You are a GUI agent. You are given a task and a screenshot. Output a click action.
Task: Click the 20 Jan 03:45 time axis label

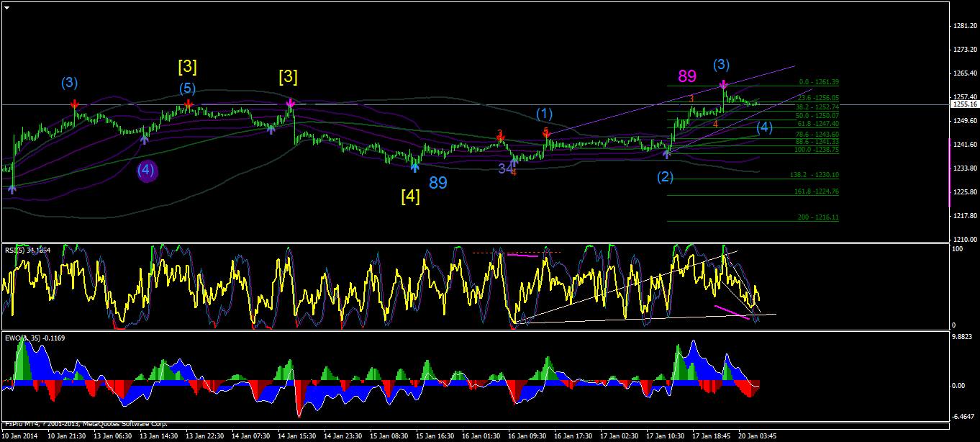coord(756,436)
